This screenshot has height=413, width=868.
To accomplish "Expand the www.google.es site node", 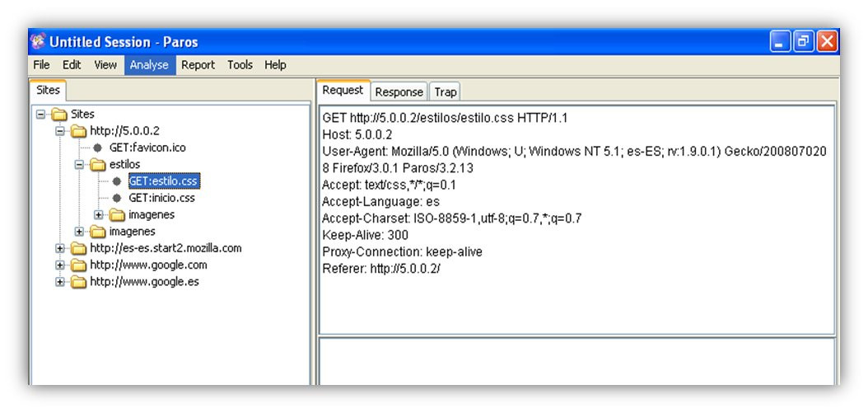I will 60,282.
